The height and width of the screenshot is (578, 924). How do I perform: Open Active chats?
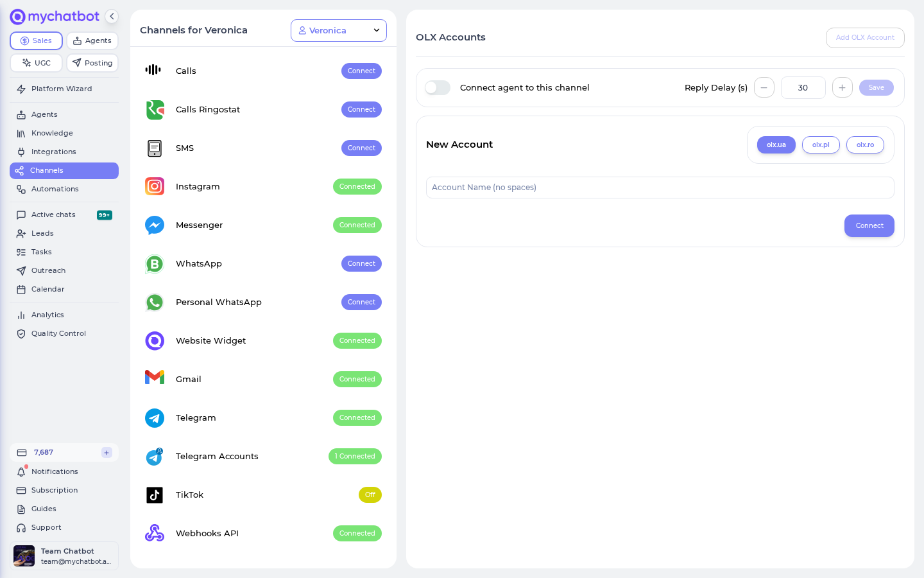point(64,215)
